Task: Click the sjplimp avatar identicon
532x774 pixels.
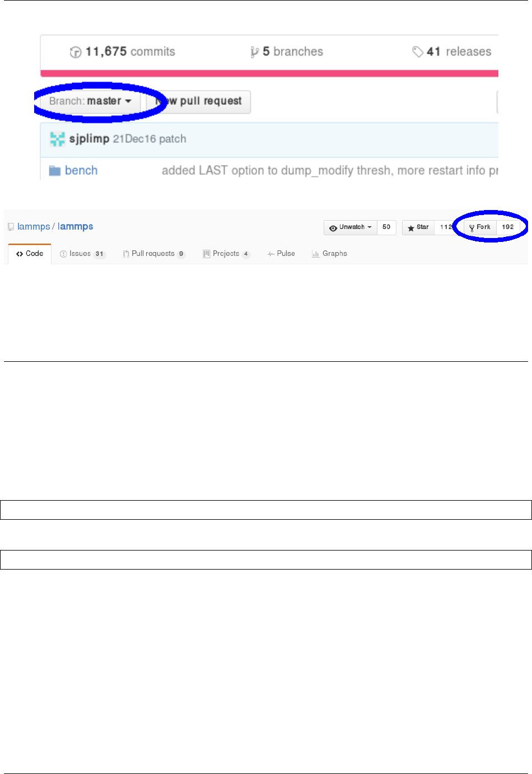Action: (x=57, y=139)
